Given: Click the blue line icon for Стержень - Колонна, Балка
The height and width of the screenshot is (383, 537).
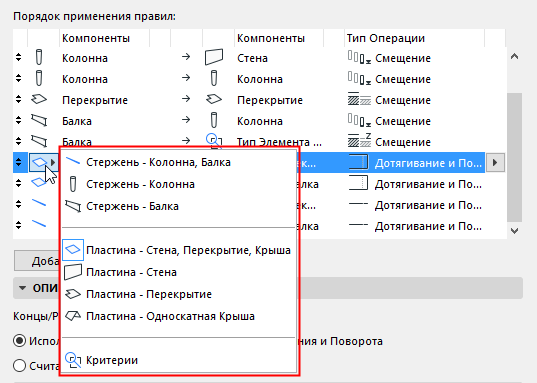Looking at the screenshot, I should pos(73,161).
